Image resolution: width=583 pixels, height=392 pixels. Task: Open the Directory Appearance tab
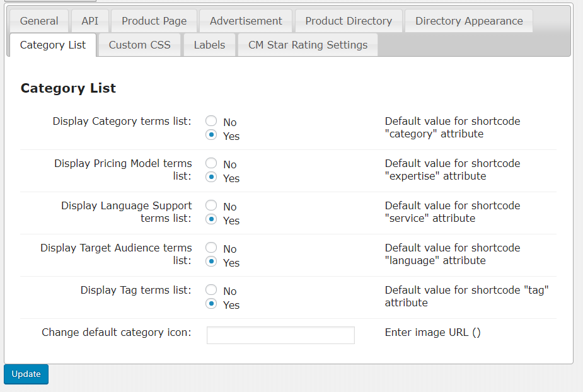tap(469, 21)
